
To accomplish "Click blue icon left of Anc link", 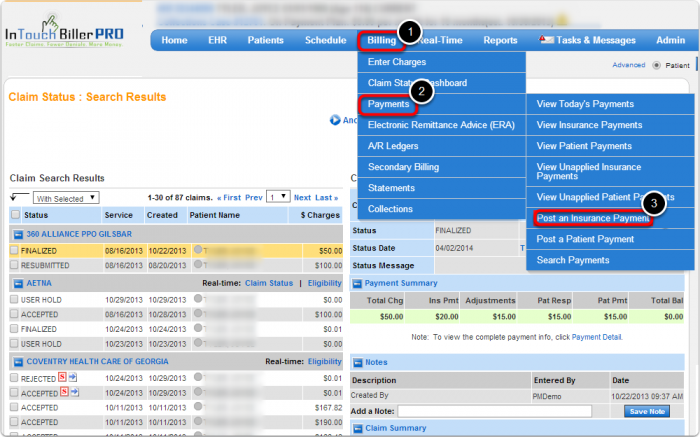I will (x=335, y=120).
